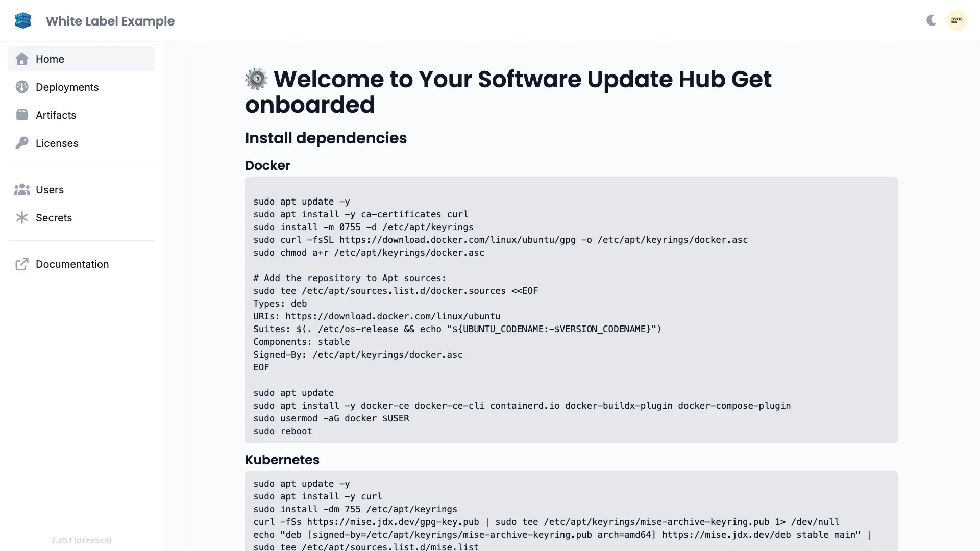Click the White Label Example title
Screen dimensions: 980x551
coord(110,21)
